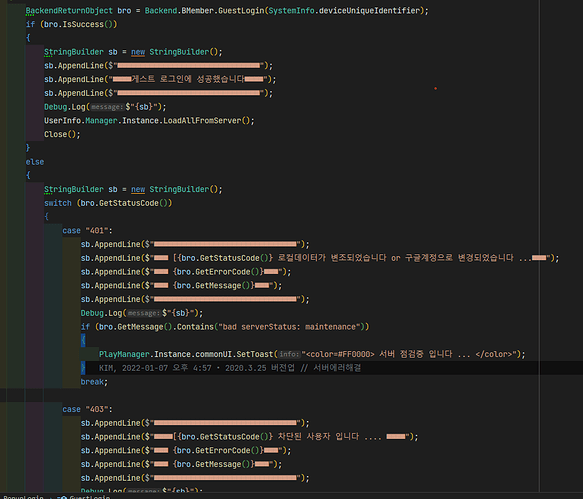The image size is (583, 499).
Task: Click PlayManager class name
Action: click(124, 354)
